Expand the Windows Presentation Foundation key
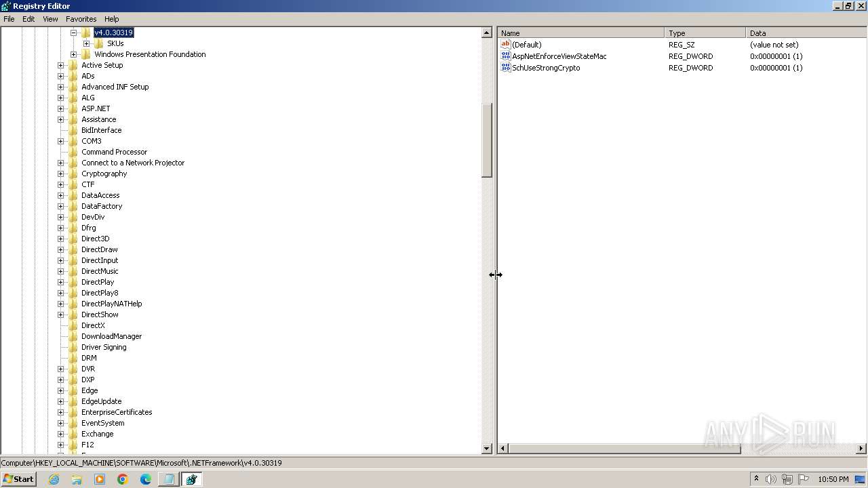868x488 pixels. coord(73,54)
